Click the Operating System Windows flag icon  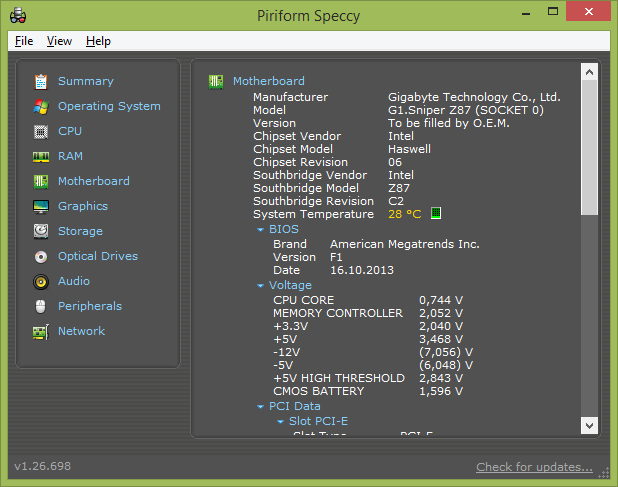click(41, 107)
